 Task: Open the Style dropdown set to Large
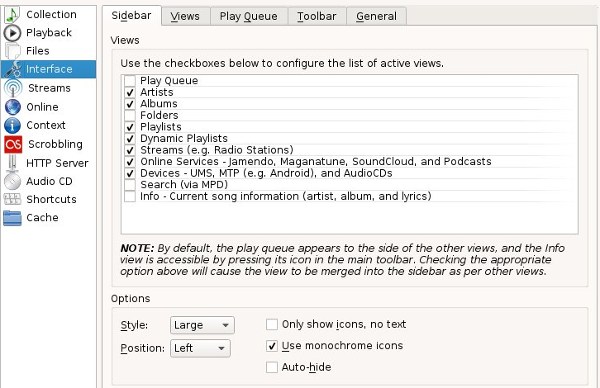coord(202,325)
